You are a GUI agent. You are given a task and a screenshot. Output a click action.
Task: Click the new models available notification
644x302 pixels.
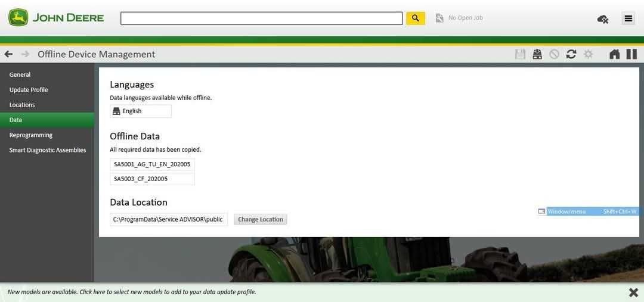point(132,292)
